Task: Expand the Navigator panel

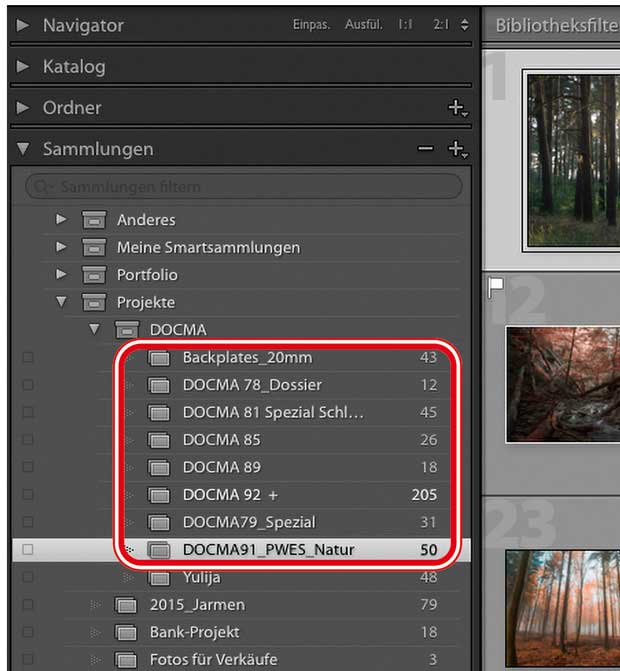Action: point(23,25)
